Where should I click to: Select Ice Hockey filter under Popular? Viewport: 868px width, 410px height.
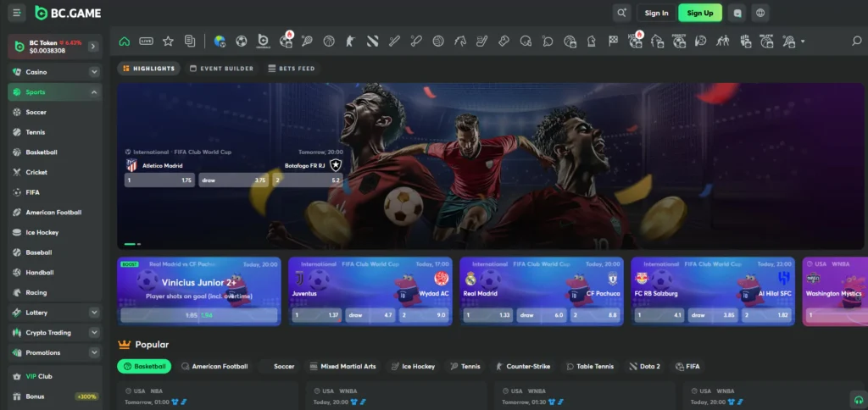tap(413, 366)
